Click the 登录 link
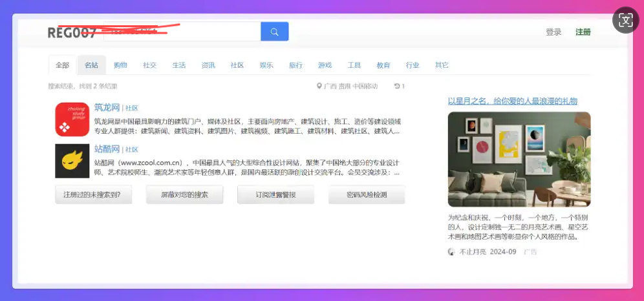The height and width of the screenshot is (301, 644). point(553,32)
